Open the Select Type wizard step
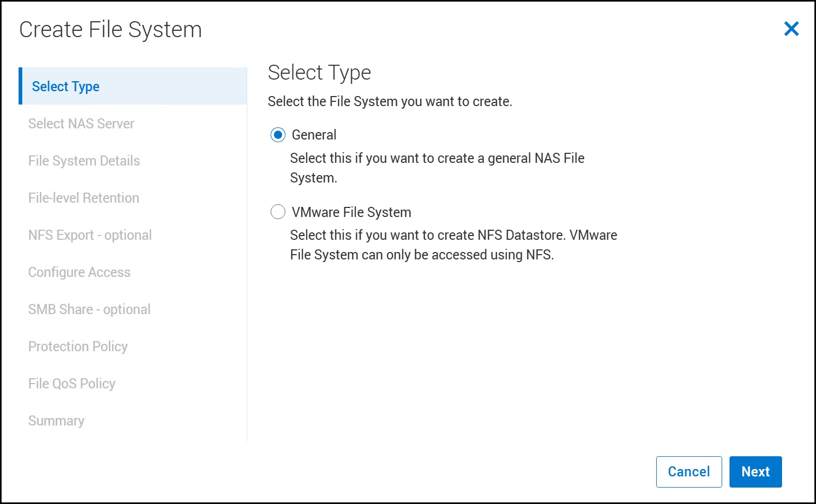The height and width of the screenshot is (504, 816). [x=133, y=86]
